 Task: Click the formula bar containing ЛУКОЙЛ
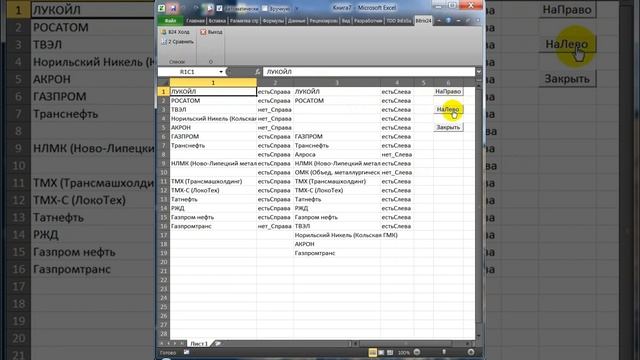369,72
